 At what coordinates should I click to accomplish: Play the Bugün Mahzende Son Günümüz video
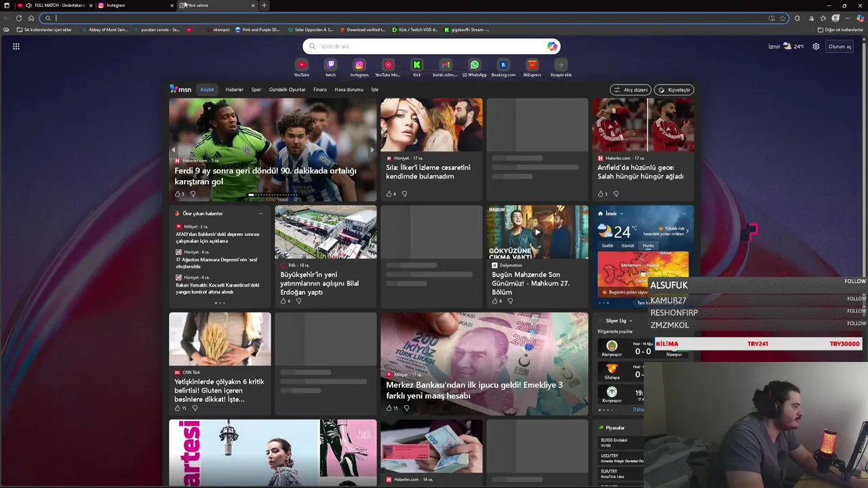click(537, 232)
